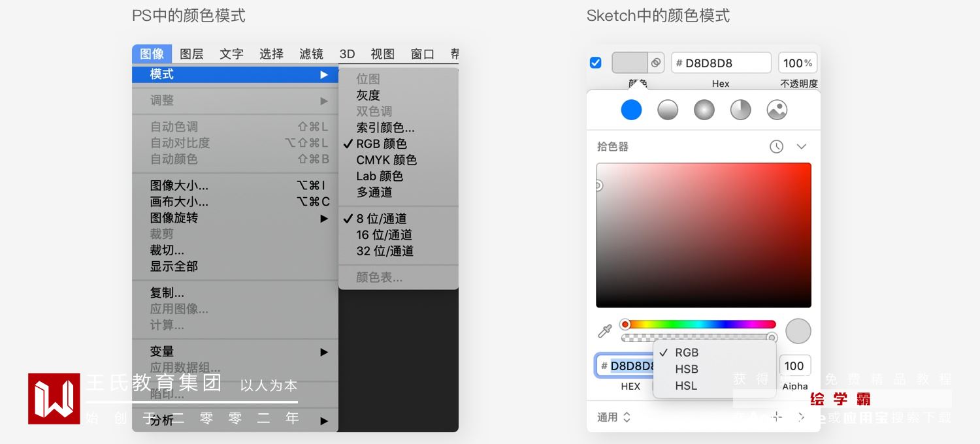Open the 通用 preset dropdown
The width and height of the screenshot is (980, 444).
point(613,417)
